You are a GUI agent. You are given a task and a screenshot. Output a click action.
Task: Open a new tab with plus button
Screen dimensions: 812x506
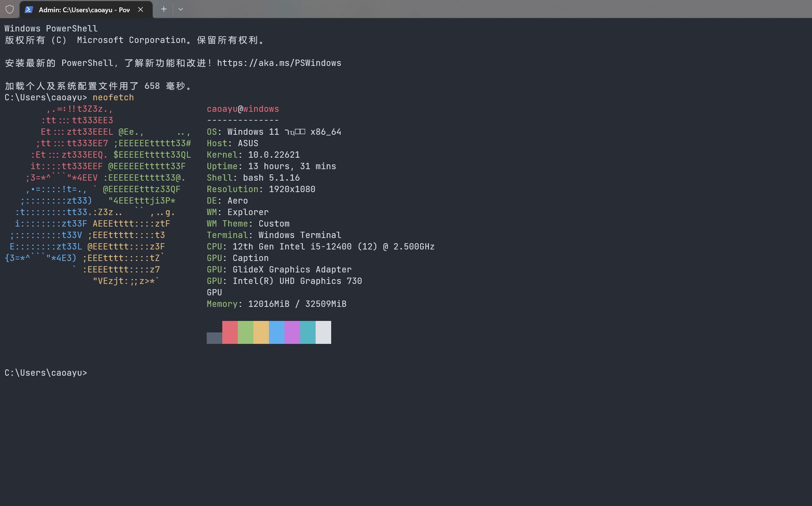164,9
